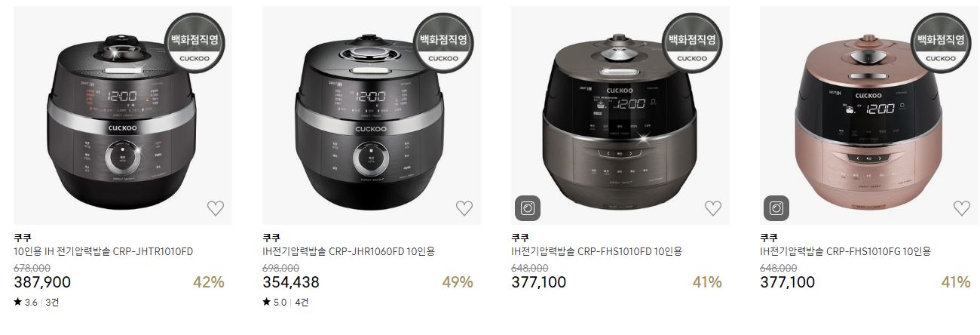Image resolution: width=980 pixels, height=335 pixels.
Task: View 4건 reviews of CRP-JHR1060FD
Action: click(x=302, y=303)
